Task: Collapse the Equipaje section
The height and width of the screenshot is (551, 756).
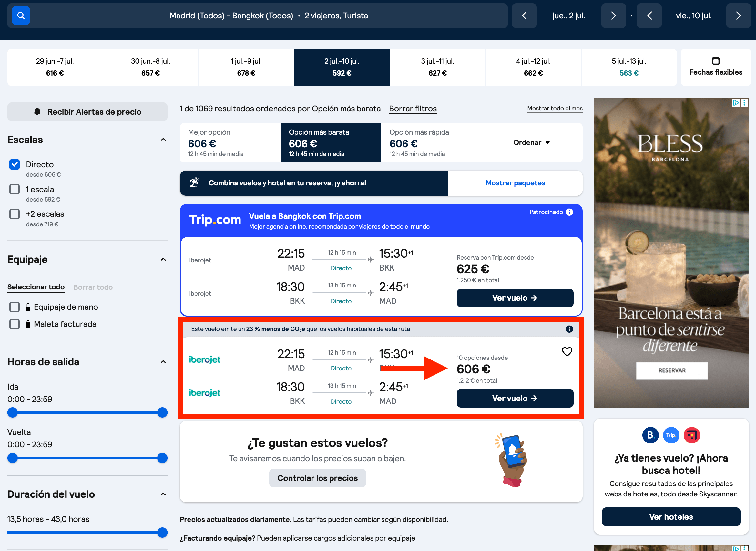Action: coord(163,259)
